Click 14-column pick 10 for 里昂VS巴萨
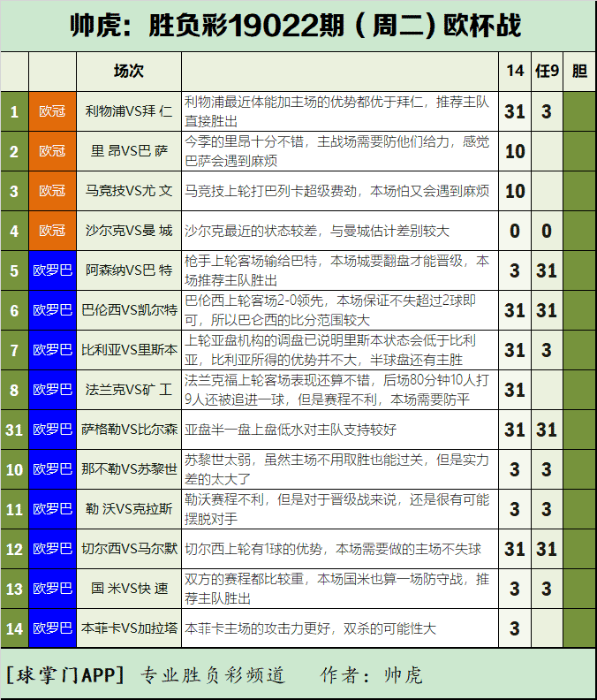 [515, 151]
